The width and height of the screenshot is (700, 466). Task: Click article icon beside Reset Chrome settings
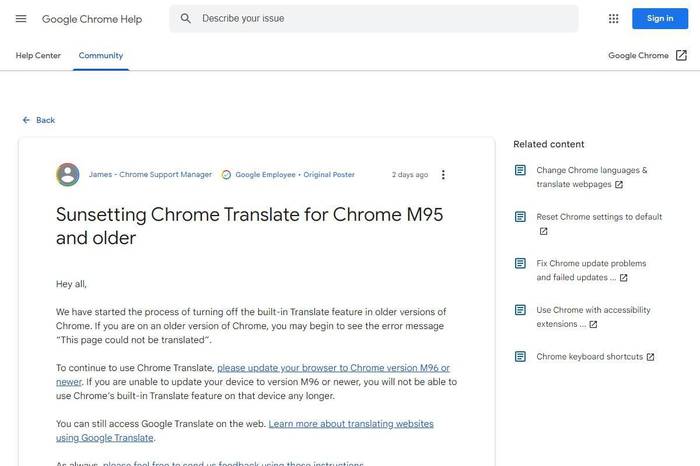pos(520,217)
